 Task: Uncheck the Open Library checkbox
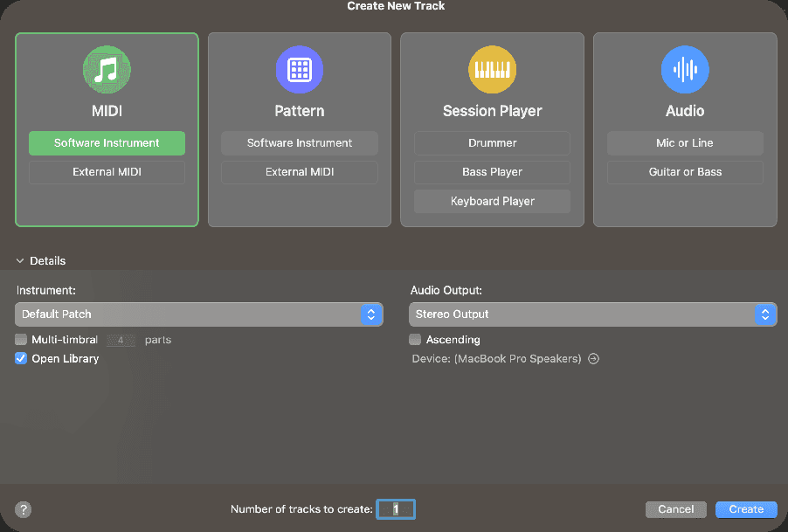21,359
